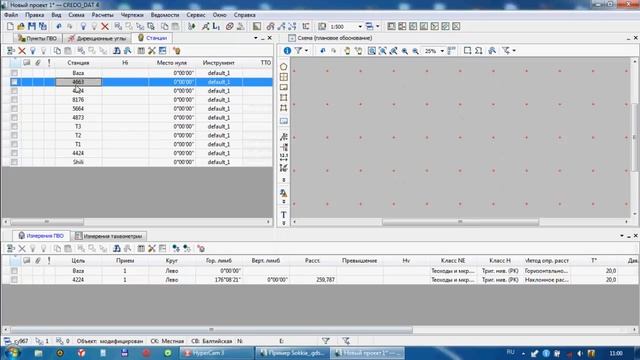Image resolution: width=640 pixels, height=360 pixels.
Task: Delete row with red X in Станции toolbar
Action: (22, 51)
